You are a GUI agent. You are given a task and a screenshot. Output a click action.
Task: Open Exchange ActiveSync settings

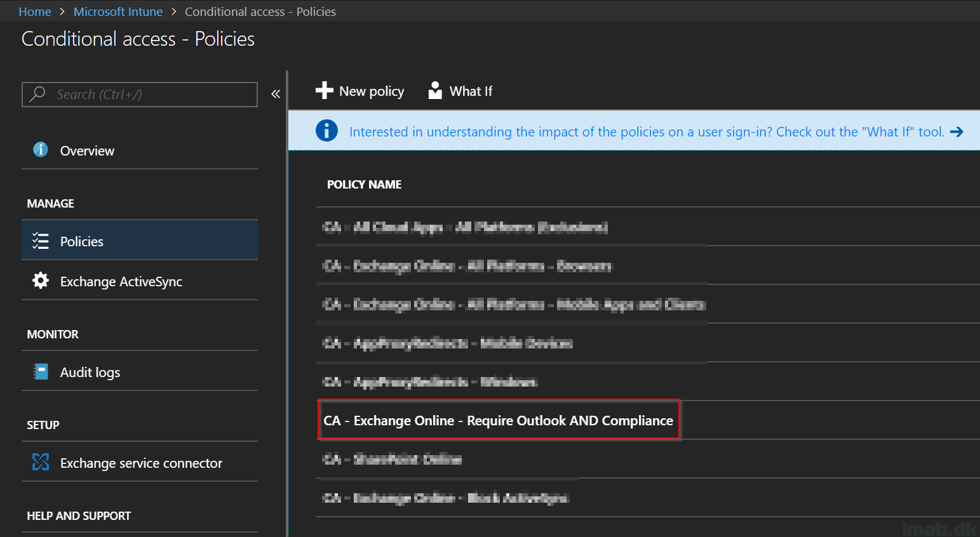(x=140, y=281)
